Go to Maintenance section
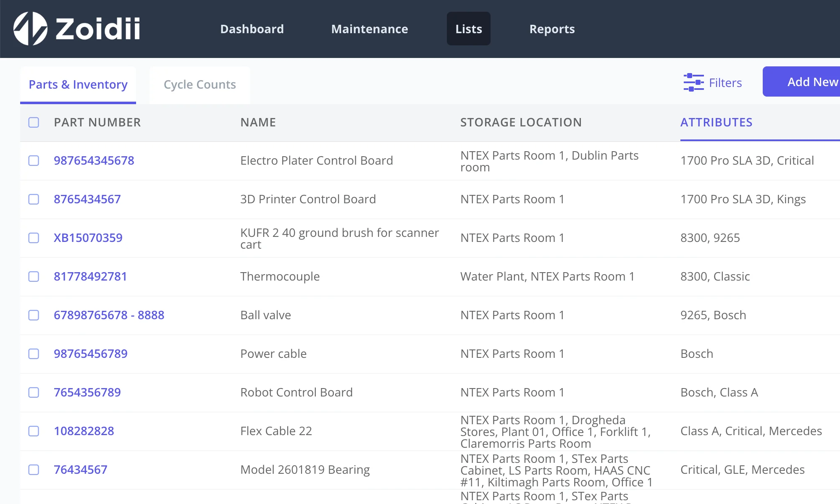 [x=370, y=29]
